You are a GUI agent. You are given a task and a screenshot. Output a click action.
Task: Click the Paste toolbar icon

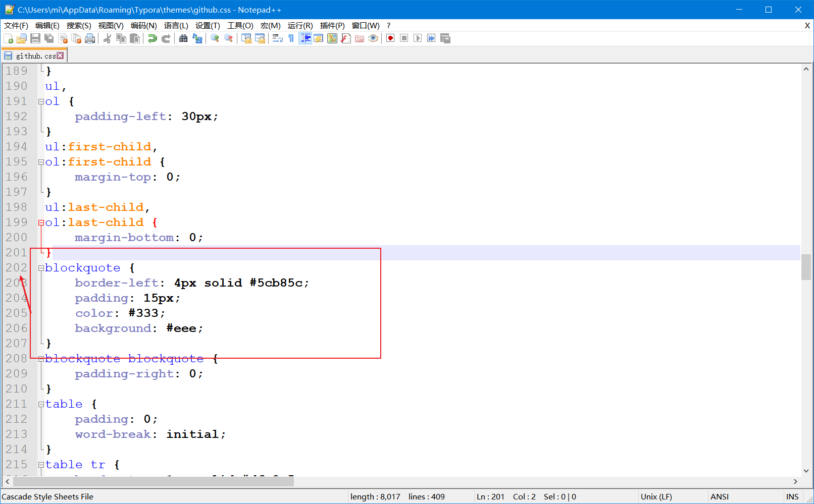(x=135, y=38)
